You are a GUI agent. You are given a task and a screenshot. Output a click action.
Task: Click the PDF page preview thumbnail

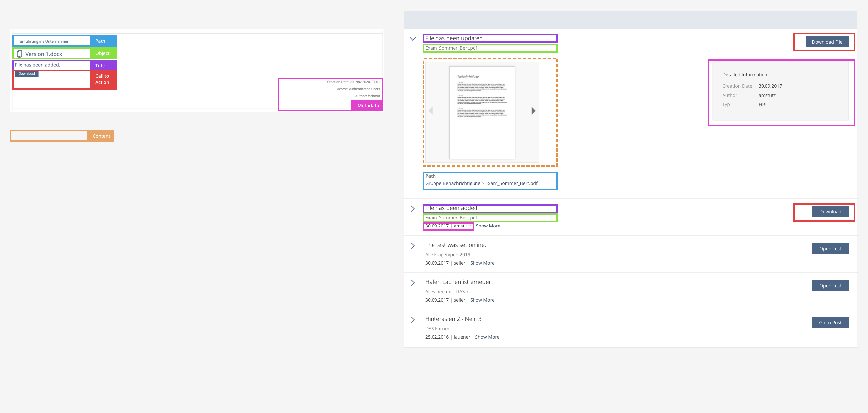coord(481,112)
